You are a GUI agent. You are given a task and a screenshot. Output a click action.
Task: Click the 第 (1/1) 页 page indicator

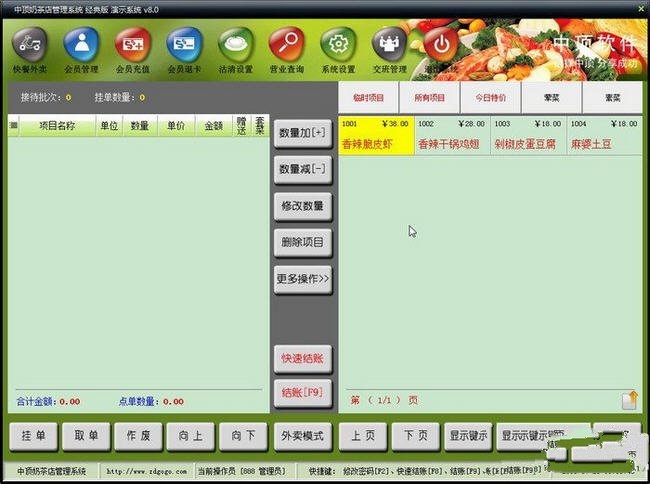384,400
